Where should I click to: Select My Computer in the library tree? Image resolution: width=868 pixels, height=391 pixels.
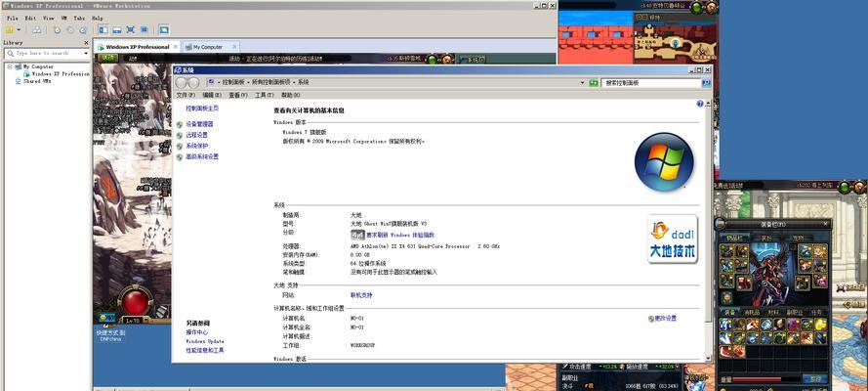point(34,66)
